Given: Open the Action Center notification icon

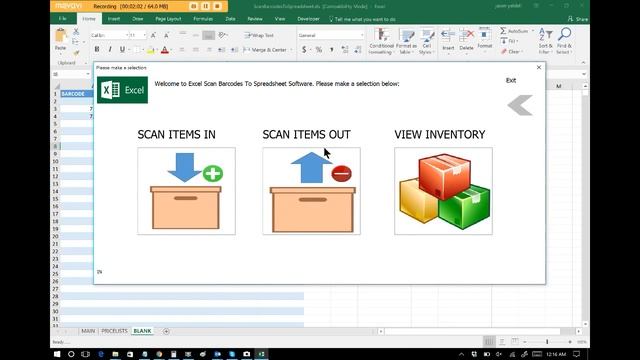Looking at the screenshot, I should pos(576,354).
